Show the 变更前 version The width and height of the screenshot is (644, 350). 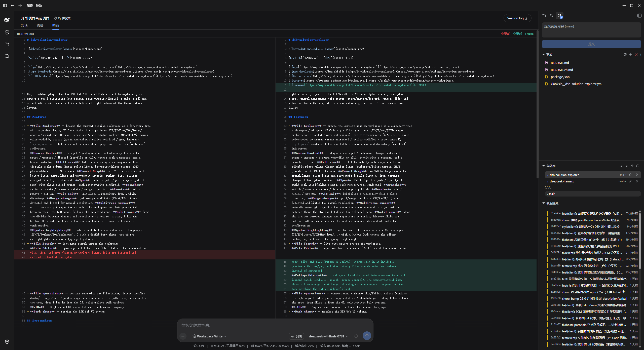[505, 34]
